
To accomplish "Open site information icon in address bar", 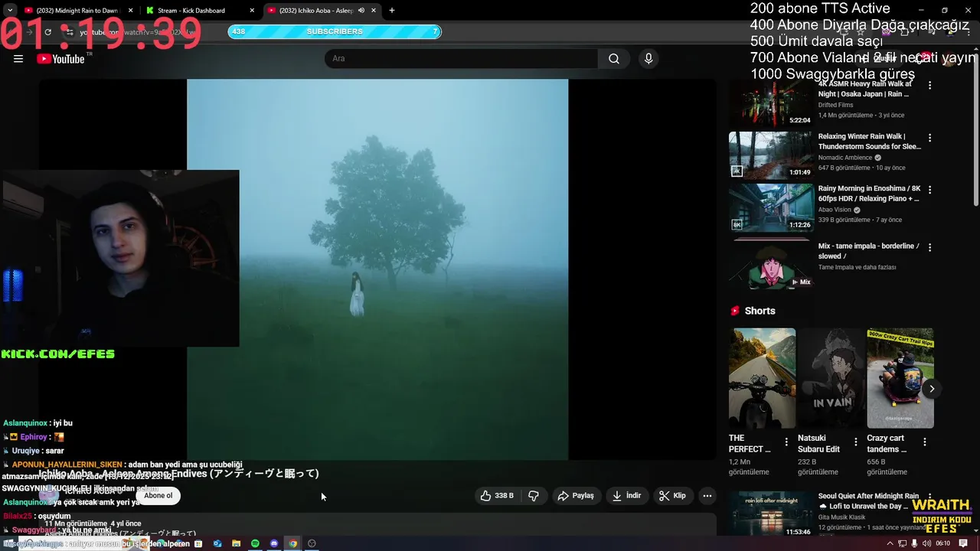I will point(70,32).
